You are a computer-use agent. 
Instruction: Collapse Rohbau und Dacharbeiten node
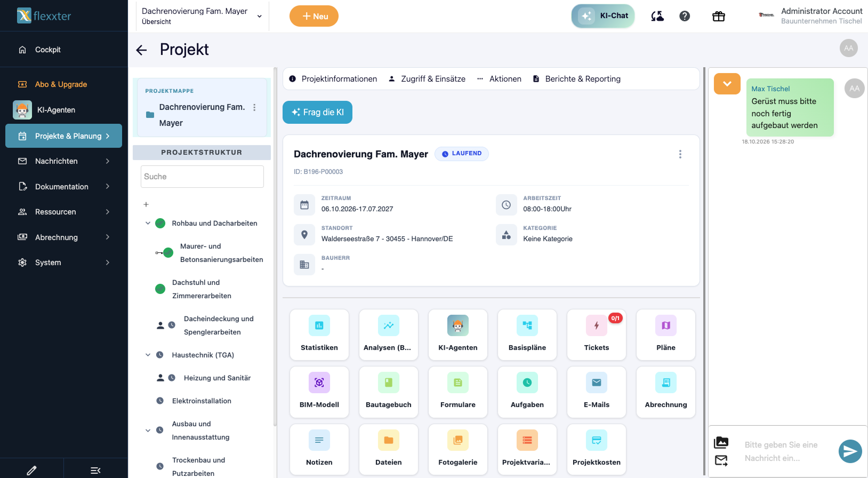pos(148,224)
